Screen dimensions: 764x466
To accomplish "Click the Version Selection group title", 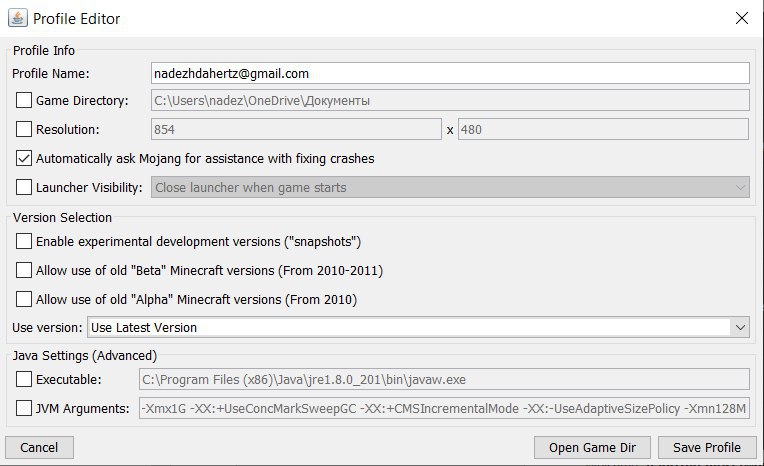I will (62, 217).
